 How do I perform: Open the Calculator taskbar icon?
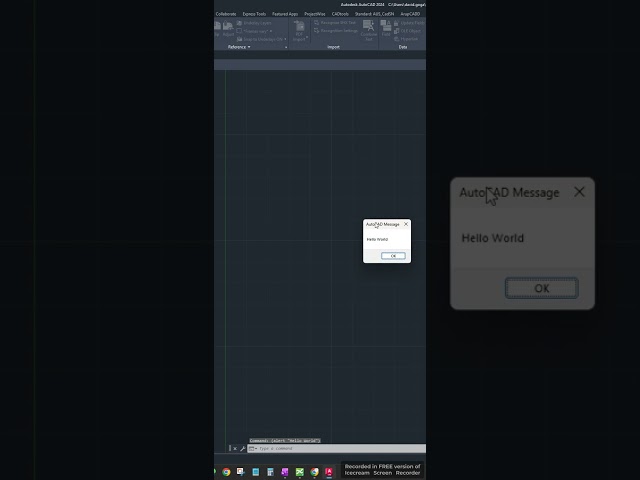coord(270,472)
